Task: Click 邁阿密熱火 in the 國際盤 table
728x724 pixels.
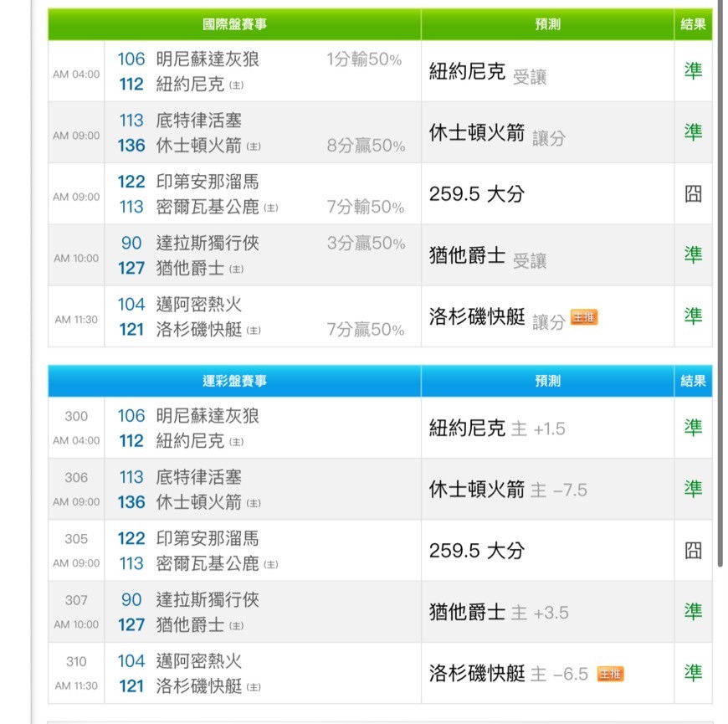Action: (x=198, y=304)
